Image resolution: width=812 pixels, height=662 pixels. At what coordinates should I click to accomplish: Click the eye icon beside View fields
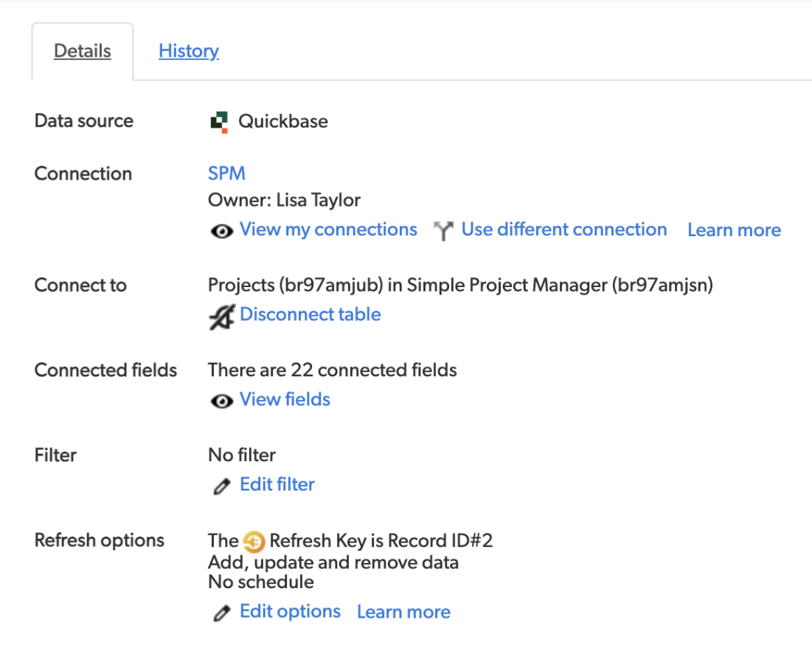[x=222, y=401]
